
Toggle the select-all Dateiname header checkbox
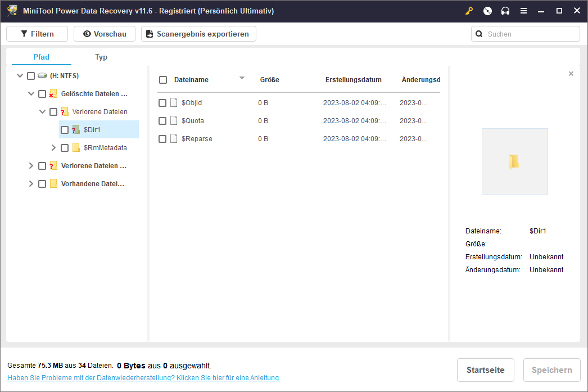(163, 80)
